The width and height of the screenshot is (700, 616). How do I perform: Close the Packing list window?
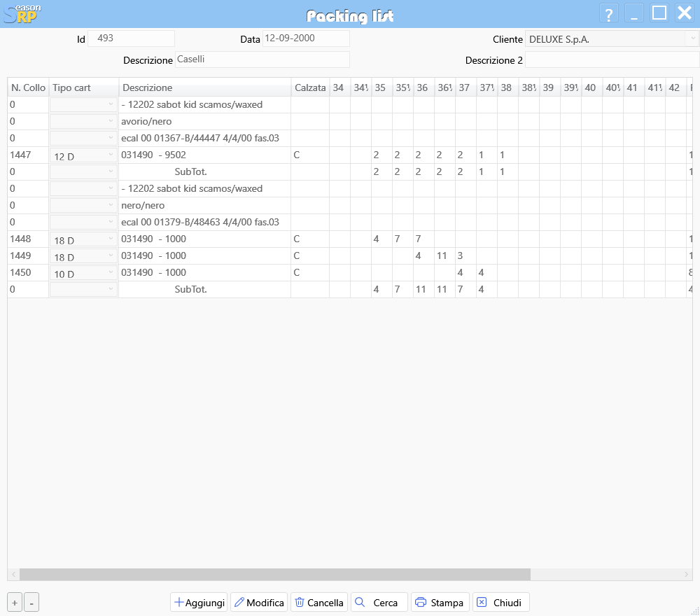pyautogui.click(x=685, y=13)
